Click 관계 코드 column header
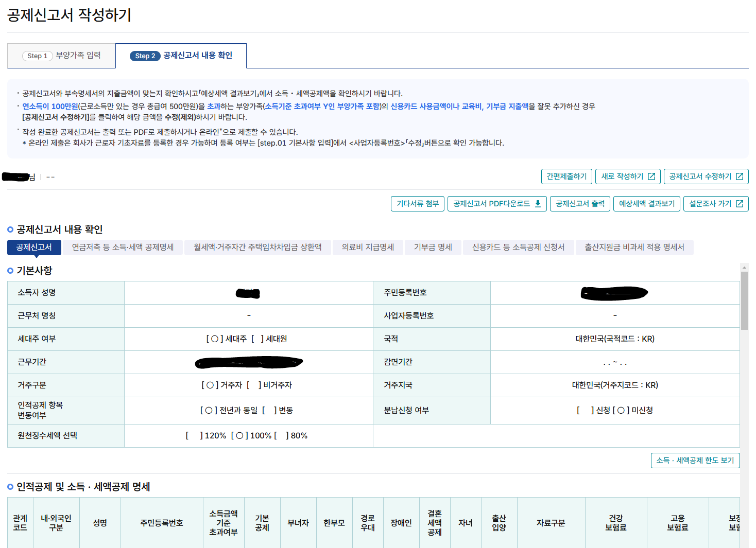This screenshot has width=756, height=548. click(20, 523)
